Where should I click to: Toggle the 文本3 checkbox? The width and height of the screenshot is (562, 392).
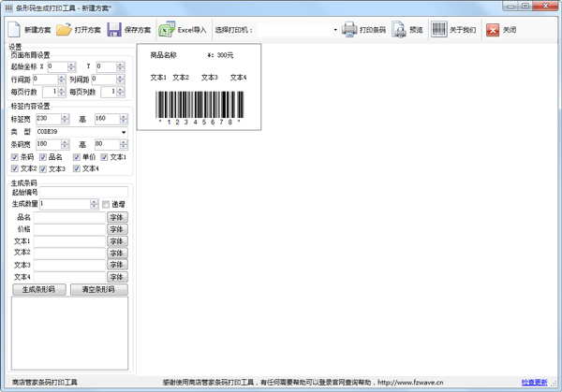(x=43, y=168)
